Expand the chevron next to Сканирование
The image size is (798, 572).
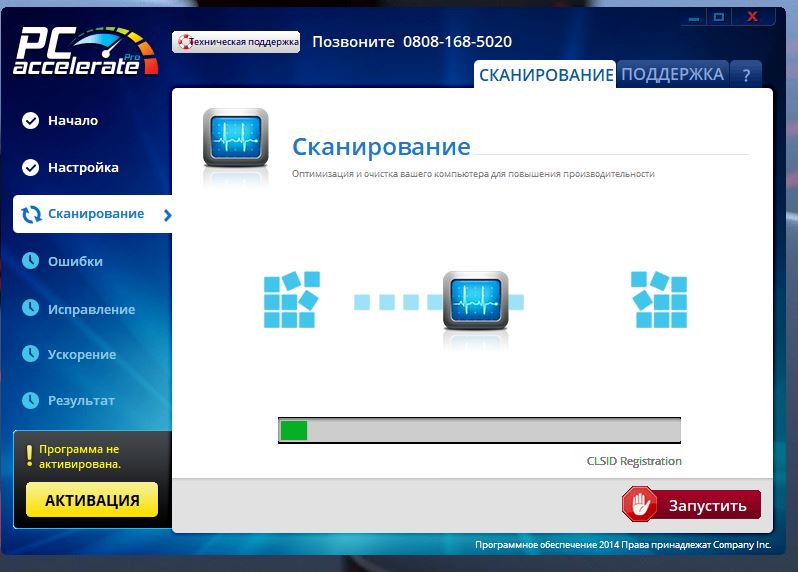pyautogui.click(x=167, y=215)
